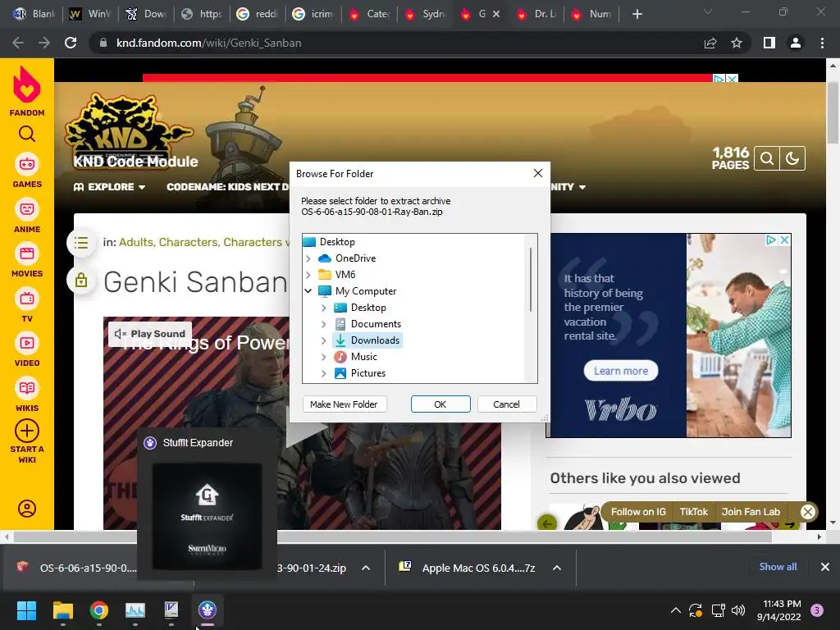Click the browser address bar URL
The height and width of the screenshot is (630, 840).
pos(208,43)
